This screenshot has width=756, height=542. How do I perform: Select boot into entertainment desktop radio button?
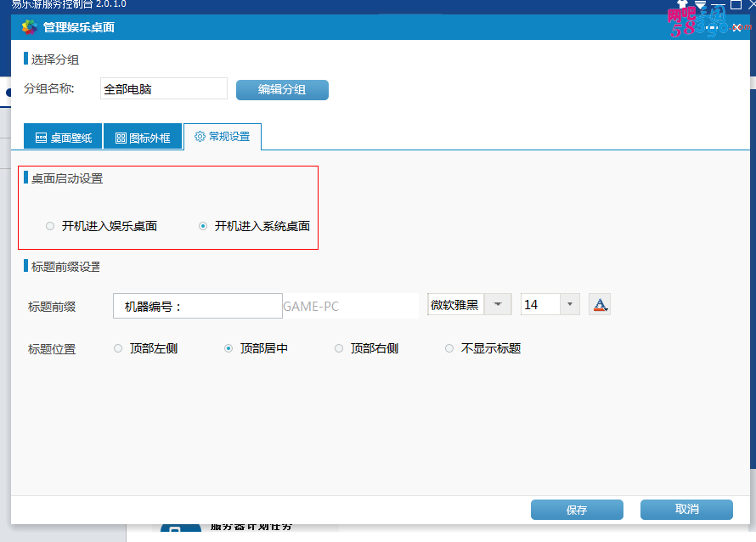[x=50, y=226]
